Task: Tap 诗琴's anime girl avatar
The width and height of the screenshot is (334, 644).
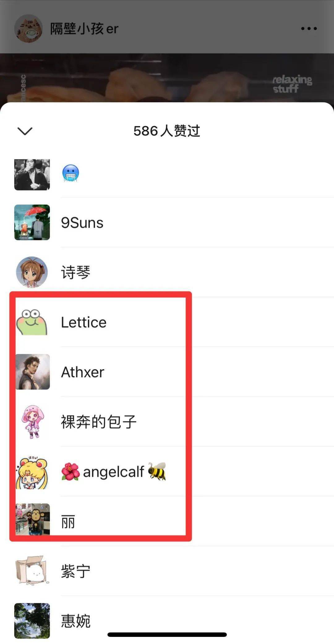Action: pos(32,272)
